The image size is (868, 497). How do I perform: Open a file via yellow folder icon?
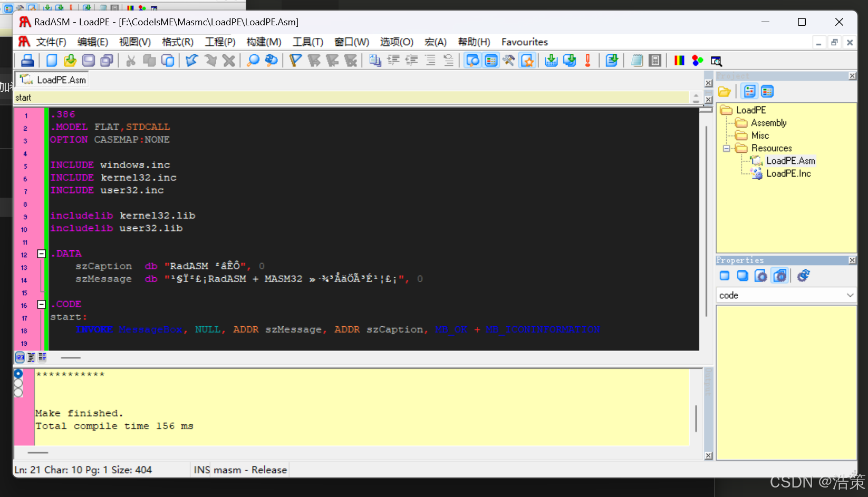(70, 61)
